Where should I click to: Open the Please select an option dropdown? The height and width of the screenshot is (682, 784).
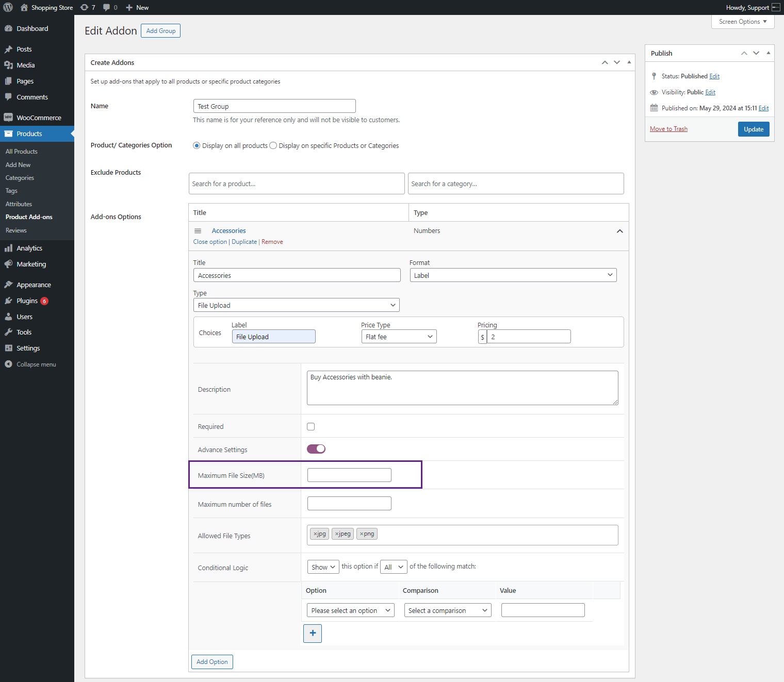pos(351,610)
